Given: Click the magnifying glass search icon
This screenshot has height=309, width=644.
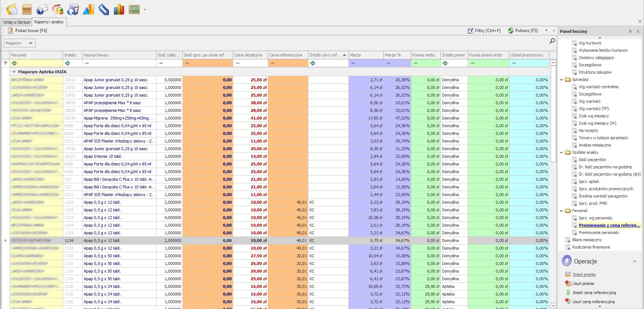Looking at the screenshot, I should pyautogui.click(x=552, y=41).
